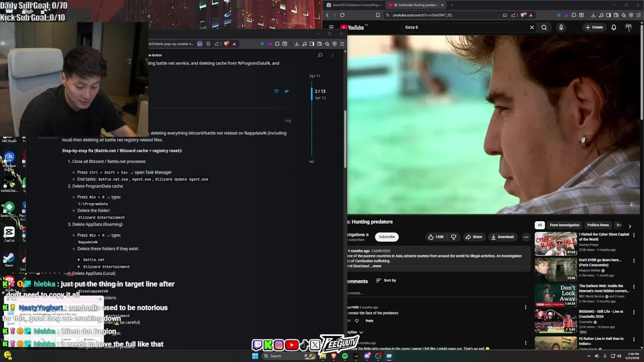Open the taskbar clock showing 5:39 PM
Viewport: 644px width, 362px height.
tap(633, 356)
